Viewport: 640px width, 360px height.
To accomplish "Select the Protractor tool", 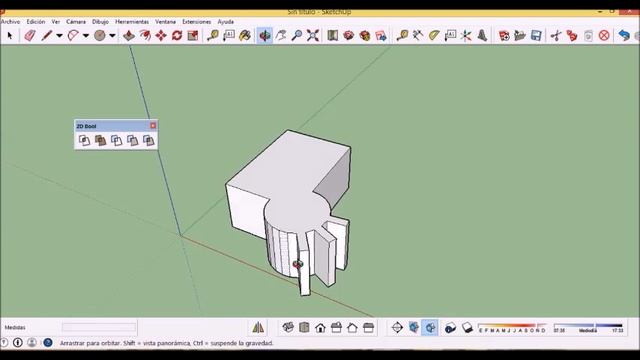I will coord(434,36).
